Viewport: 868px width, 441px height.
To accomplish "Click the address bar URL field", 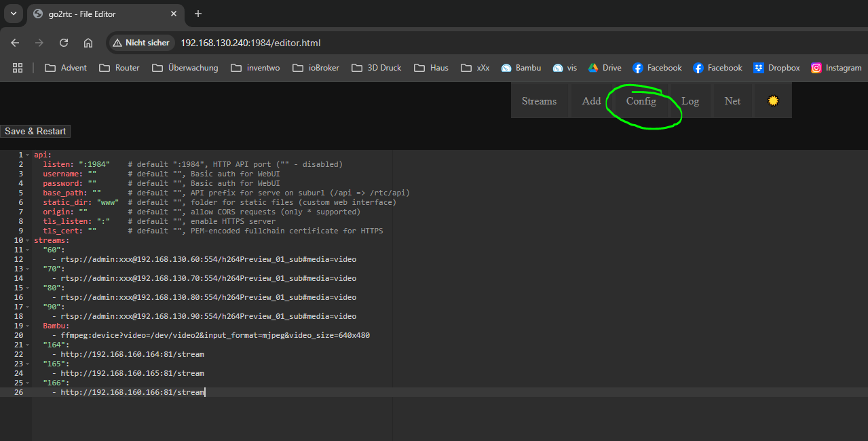I will (407, 43).
